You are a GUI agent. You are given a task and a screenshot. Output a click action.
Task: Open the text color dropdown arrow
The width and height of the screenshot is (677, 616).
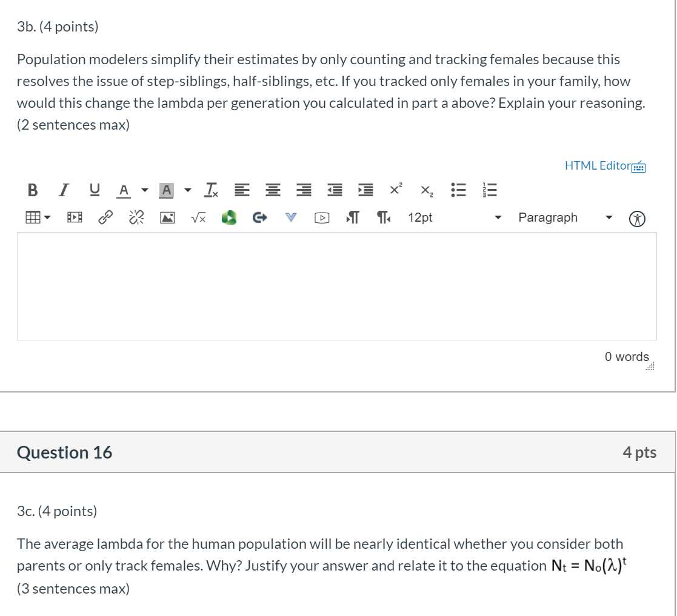(x=144, y=190)
